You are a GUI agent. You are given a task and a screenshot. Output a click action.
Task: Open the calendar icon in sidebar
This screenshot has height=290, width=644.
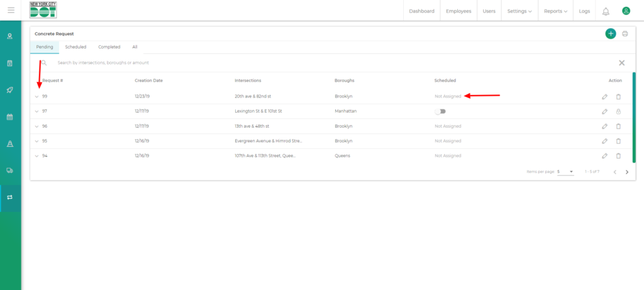click(x=10, y=117)
